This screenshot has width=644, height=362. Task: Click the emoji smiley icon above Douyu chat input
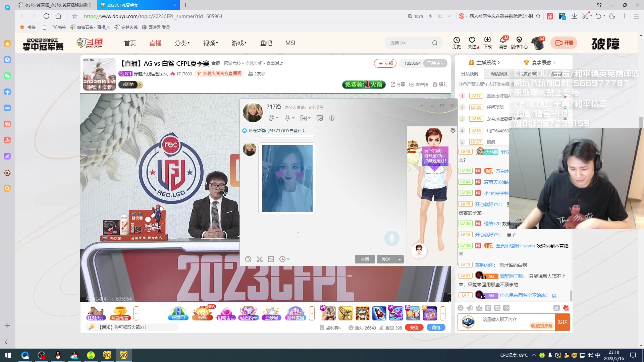click(x=461, y=308)
